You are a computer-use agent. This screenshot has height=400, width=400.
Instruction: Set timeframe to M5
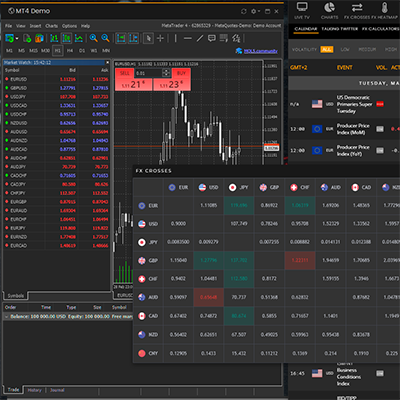[21, 51]
